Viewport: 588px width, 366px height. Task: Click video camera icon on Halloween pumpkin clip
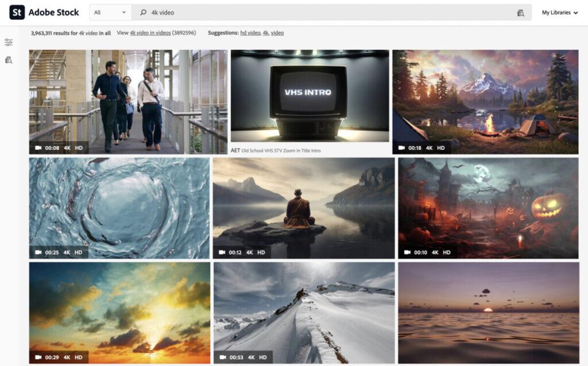pyautogui.click(x=408, y=252)
